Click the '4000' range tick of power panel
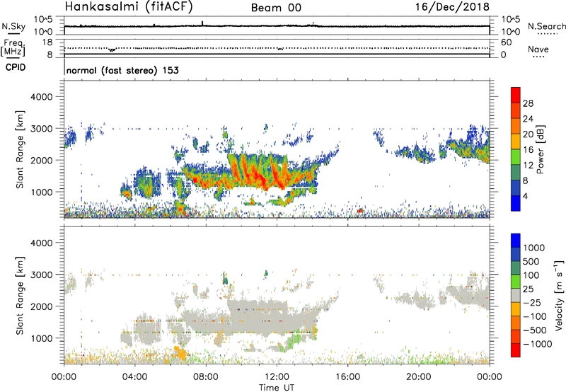The height and width of the screenshot is (392, 566). [x=42, y=97]
